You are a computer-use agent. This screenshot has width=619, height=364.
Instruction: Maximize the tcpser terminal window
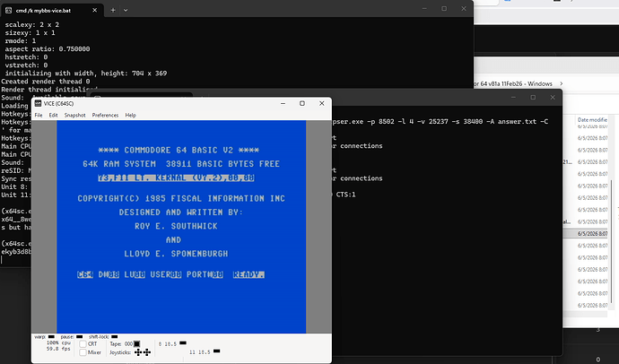tap(533, 97)
